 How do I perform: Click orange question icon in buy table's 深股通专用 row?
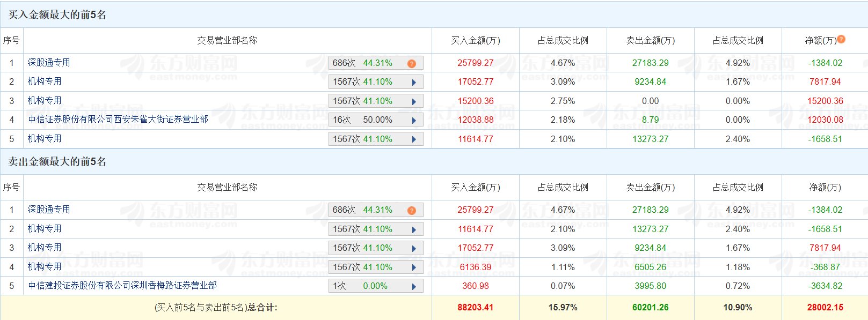[x=412, y=64]
